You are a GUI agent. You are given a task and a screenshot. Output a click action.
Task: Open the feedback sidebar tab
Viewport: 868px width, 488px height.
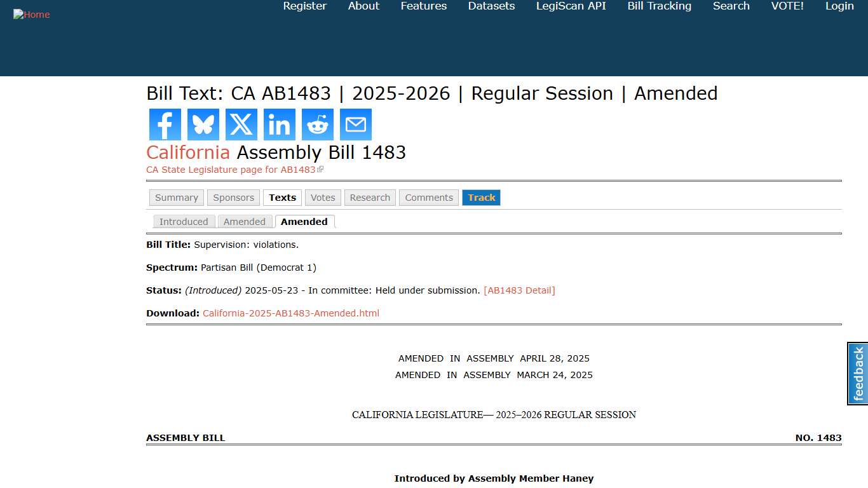click(857, 373)
